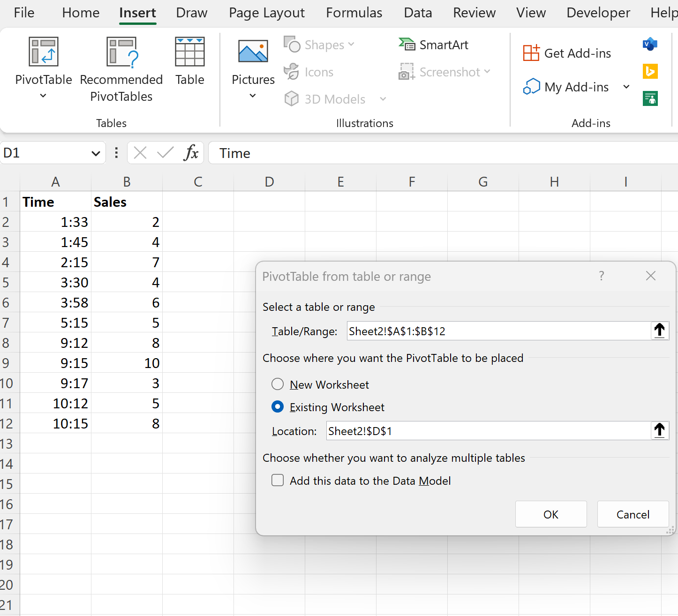This screenshot has width=678, height=616.
Task: Open the People Graph add-in
Action: (650, 98)
